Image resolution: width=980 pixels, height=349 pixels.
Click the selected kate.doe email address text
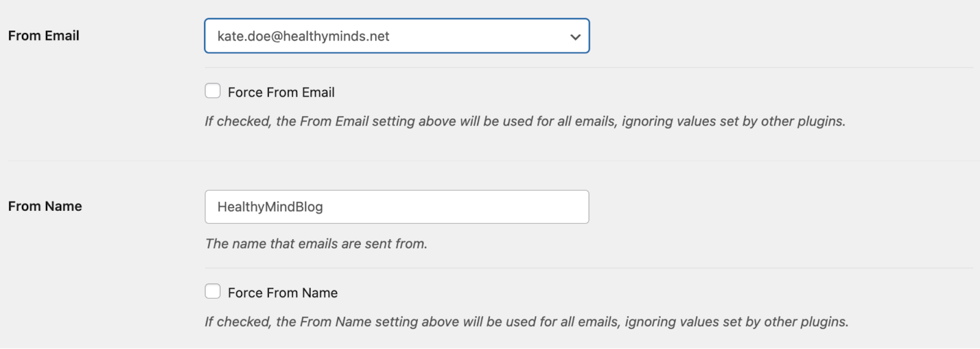(x=303, y=37)
